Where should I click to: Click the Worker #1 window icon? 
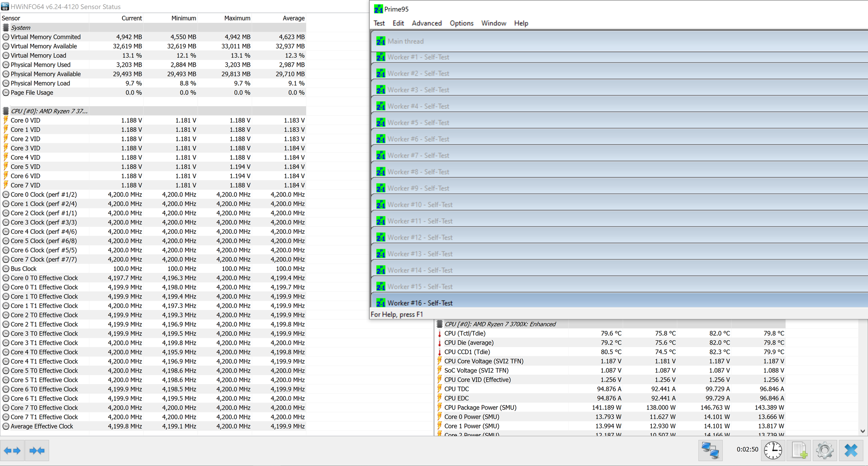coord(381,57)
